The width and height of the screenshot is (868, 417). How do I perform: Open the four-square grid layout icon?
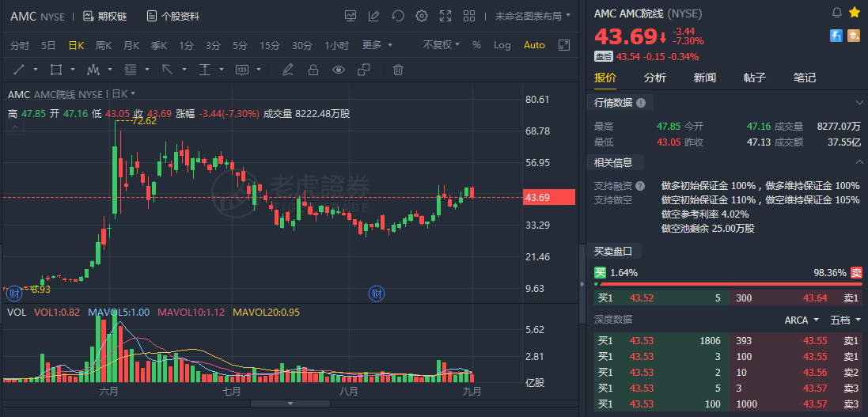[469, 16]
